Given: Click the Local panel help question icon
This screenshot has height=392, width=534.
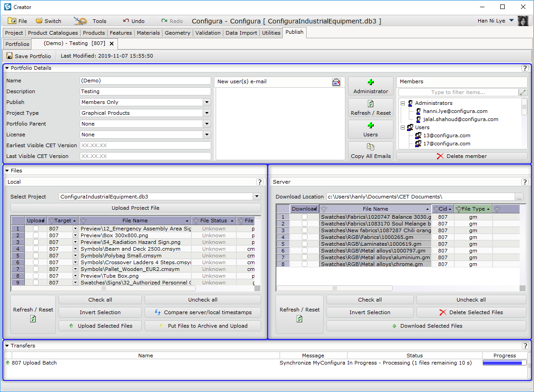Looking at the screenshot, I should [x=260, y=182].
